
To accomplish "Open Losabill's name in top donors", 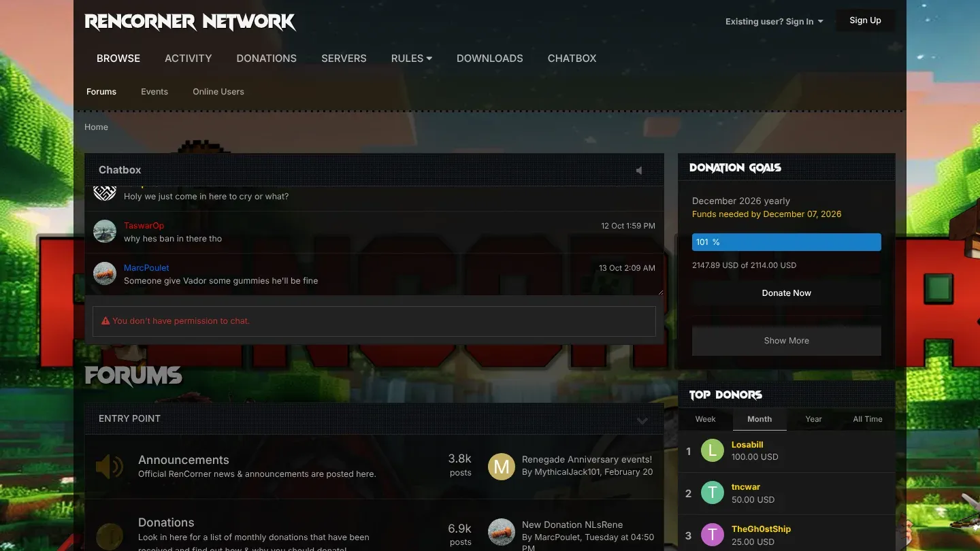I will click(747, 445).
